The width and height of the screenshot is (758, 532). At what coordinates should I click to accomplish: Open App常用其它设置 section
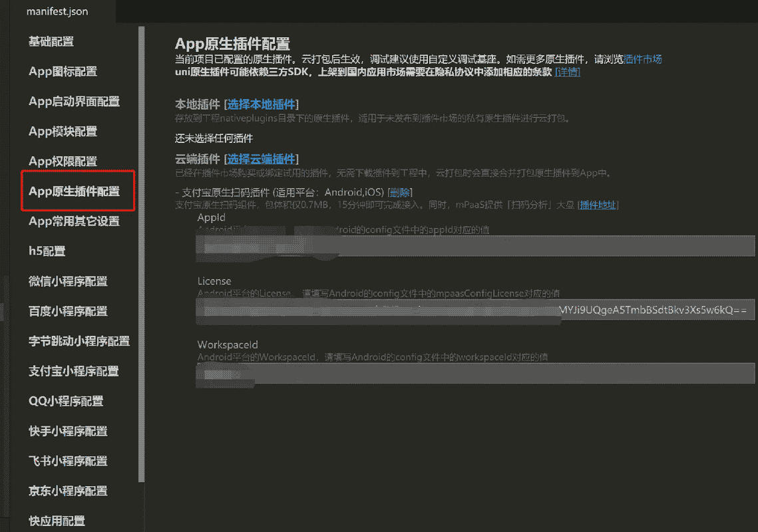pos(74,221)
